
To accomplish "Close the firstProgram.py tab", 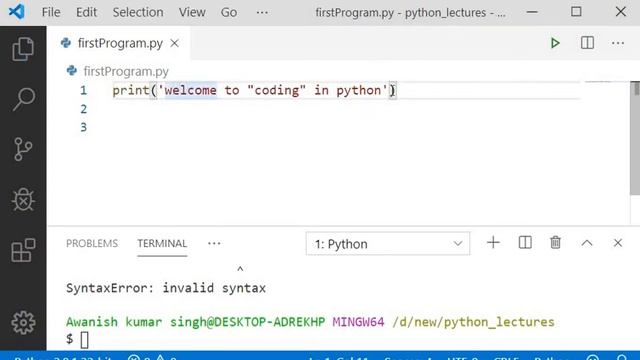I will 174,43.
